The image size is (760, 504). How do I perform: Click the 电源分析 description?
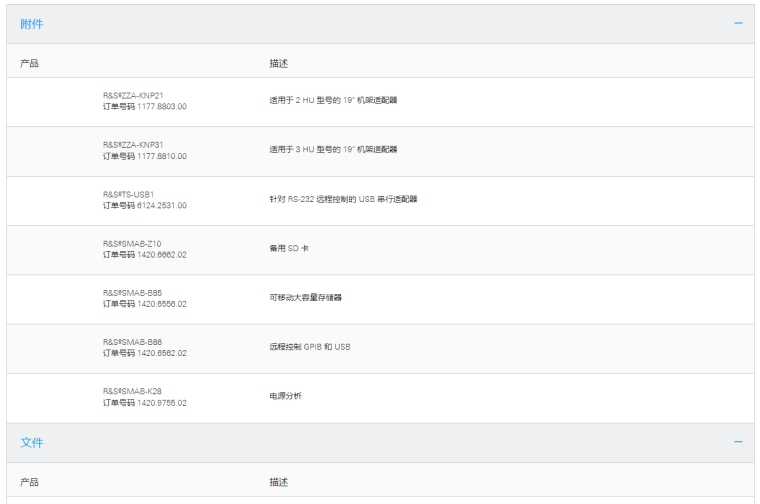[285, 396]
